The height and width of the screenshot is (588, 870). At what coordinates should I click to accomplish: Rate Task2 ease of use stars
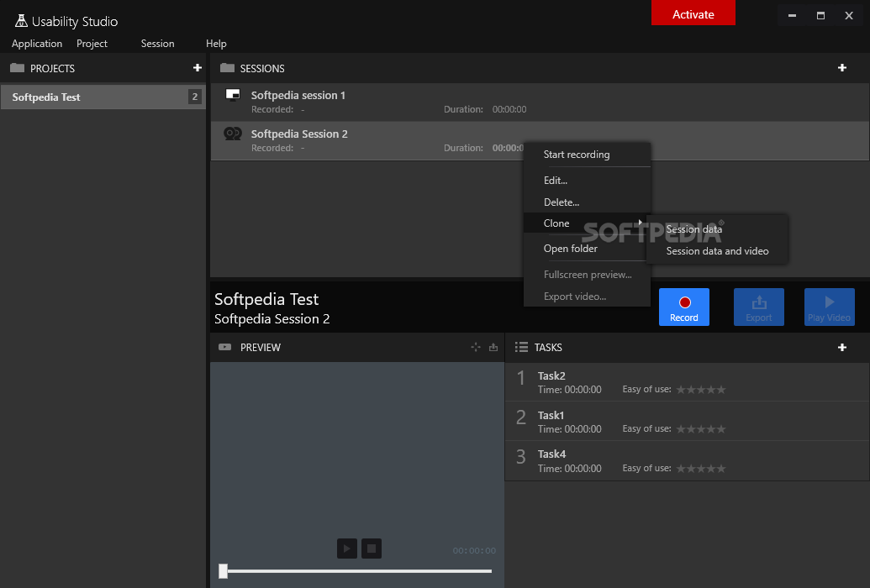click(701, 390)
